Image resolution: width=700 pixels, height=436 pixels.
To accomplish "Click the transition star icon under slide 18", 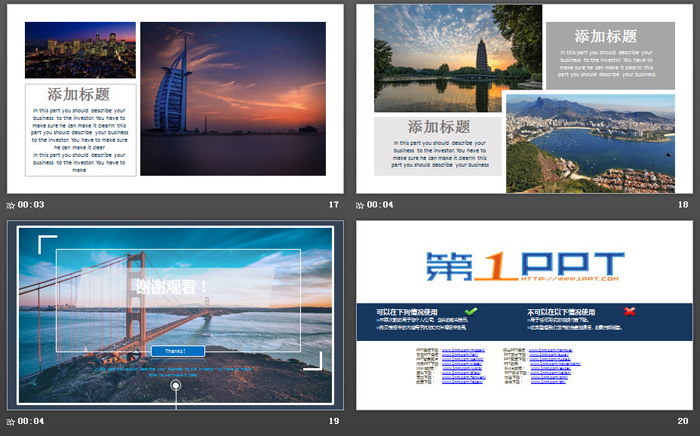I will pyautogui.click(x=362, y=205).
